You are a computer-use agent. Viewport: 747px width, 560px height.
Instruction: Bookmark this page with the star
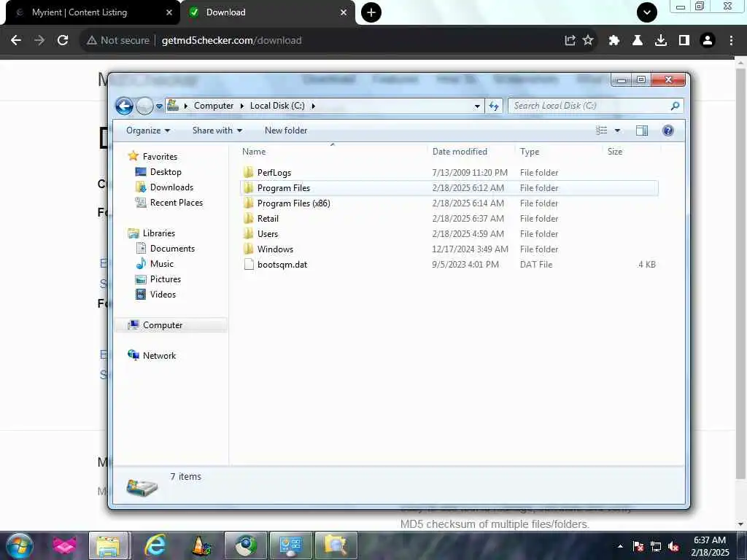click(589, 41)
